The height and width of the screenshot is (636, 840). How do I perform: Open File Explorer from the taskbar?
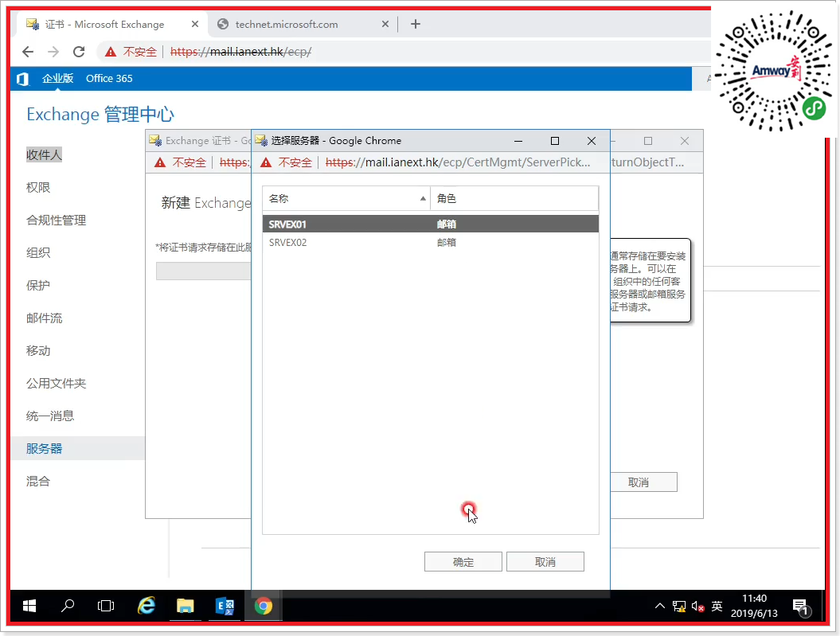click(x=186, y=606)
